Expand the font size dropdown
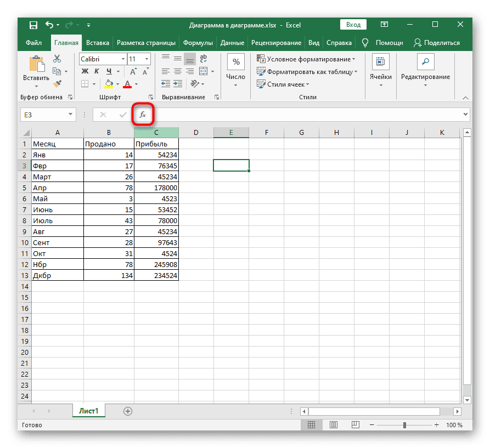 pos(147,59)
